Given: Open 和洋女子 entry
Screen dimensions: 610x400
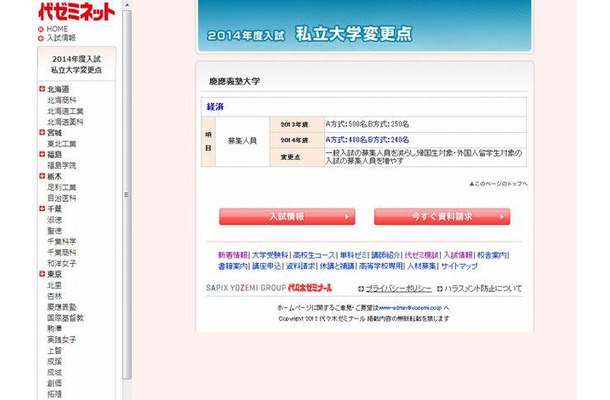Looking at the screenshot, I should tap(61, 263).
